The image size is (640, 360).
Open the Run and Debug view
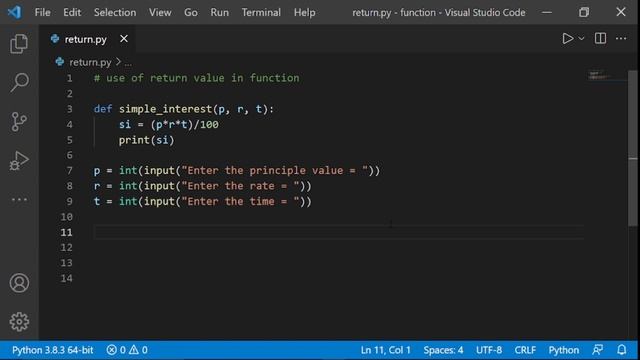click(x=19, y=160)
